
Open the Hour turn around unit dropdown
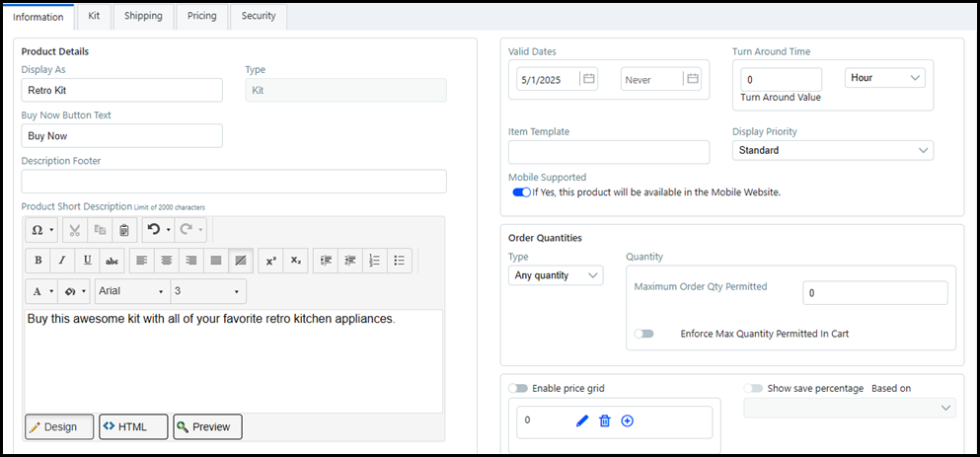(x=884, y=78)
